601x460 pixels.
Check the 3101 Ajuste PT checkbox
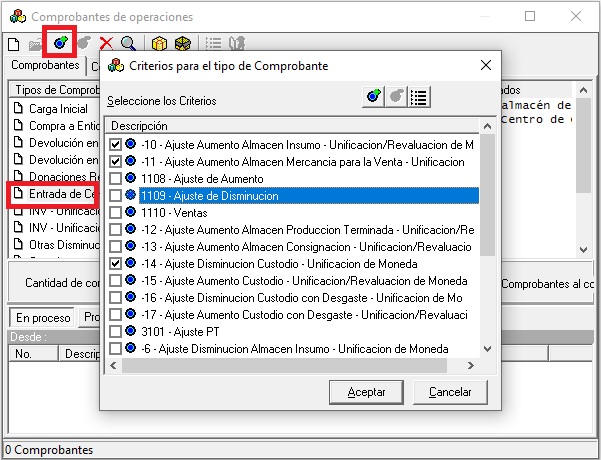pyautogui.click(x=115, y=331)
